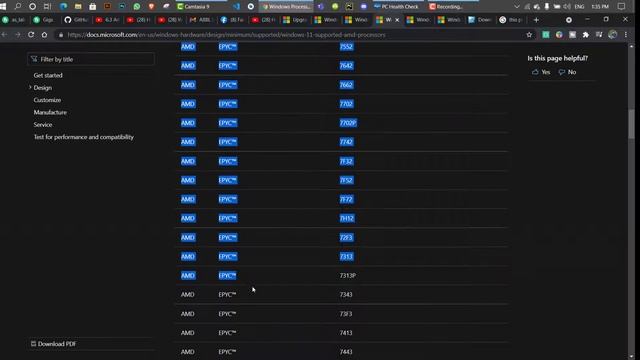Open taskbar search magnifier

18,7
